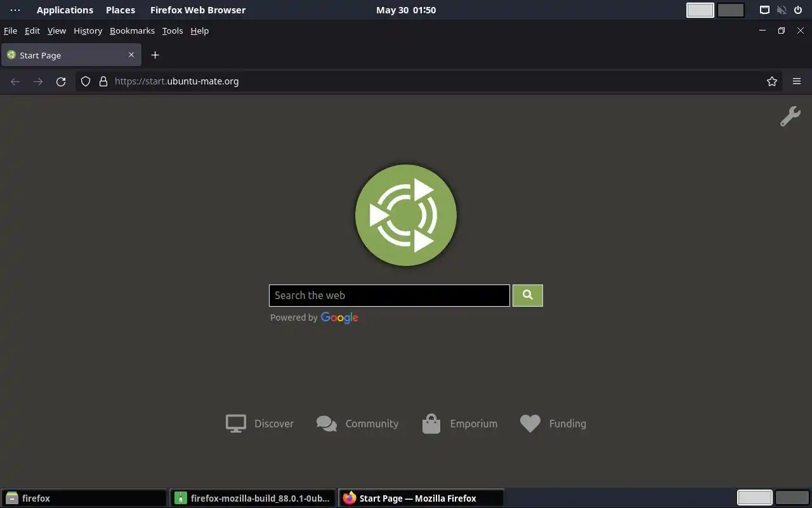812x508 pixels.
Task: Switch to firefox taskbar window
Action: (x=84, y=498)
